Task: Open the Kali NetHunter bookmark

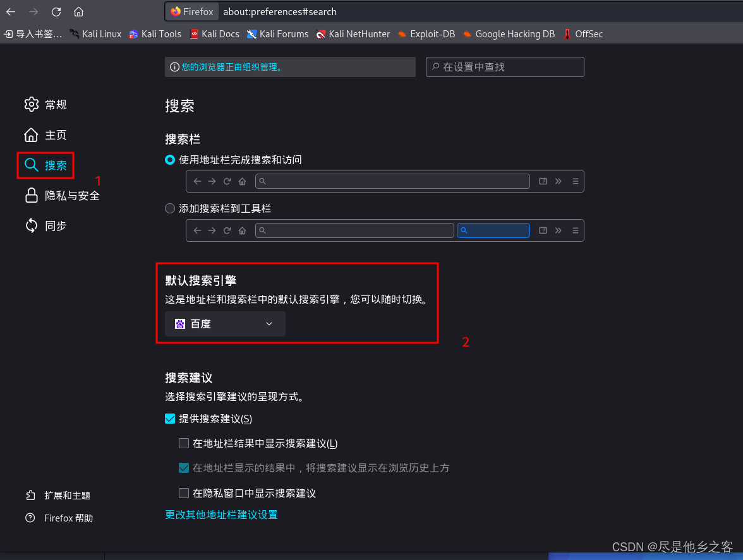Action: coord(353,34)
